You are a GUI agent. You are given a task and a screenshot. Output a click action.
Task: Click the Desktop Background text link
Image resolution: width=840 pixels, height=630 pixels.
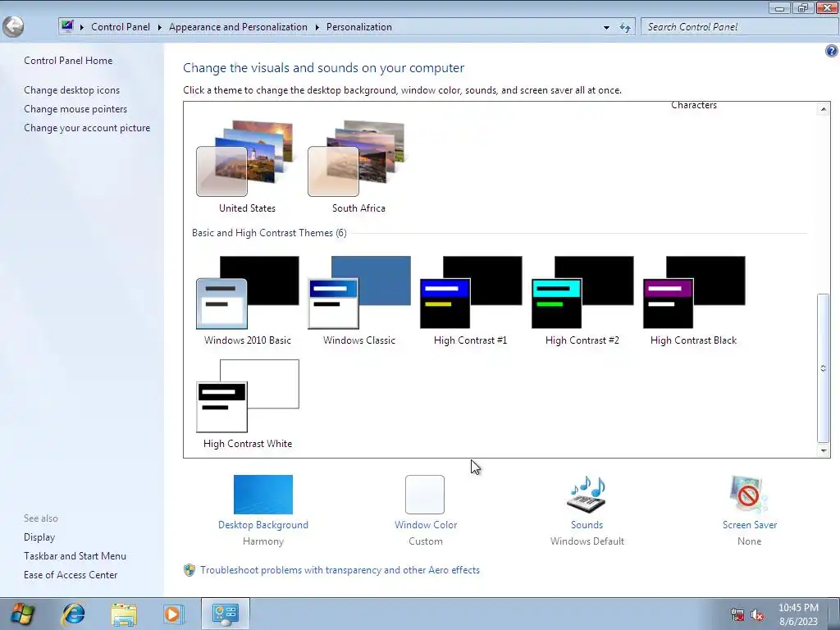coord(263,524)
